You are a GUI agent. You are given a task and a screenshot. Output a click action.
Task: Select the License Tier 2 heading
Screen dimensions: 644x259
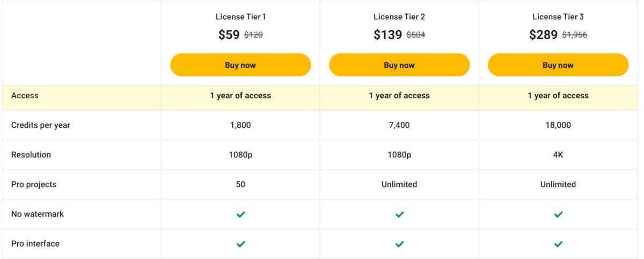[x=399, y=17]
